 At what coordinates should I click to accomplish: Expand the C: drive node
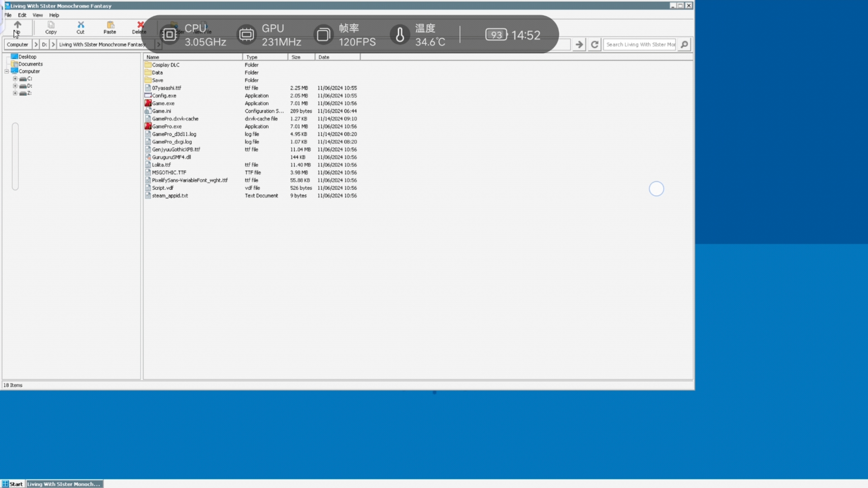click(x=15, y=79)
